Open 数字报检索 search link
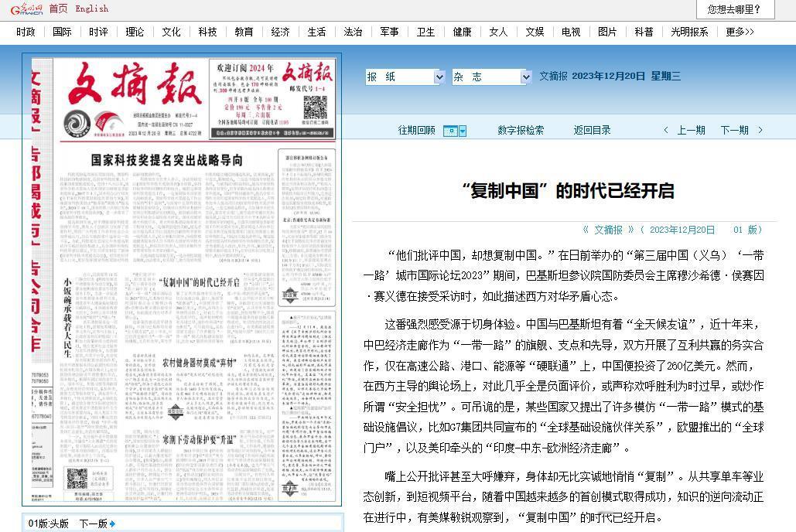 (521, 131)
